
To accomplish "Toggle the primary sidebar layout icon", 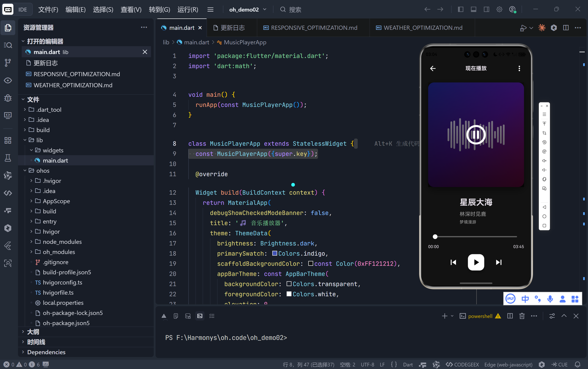I will [460, 9].
